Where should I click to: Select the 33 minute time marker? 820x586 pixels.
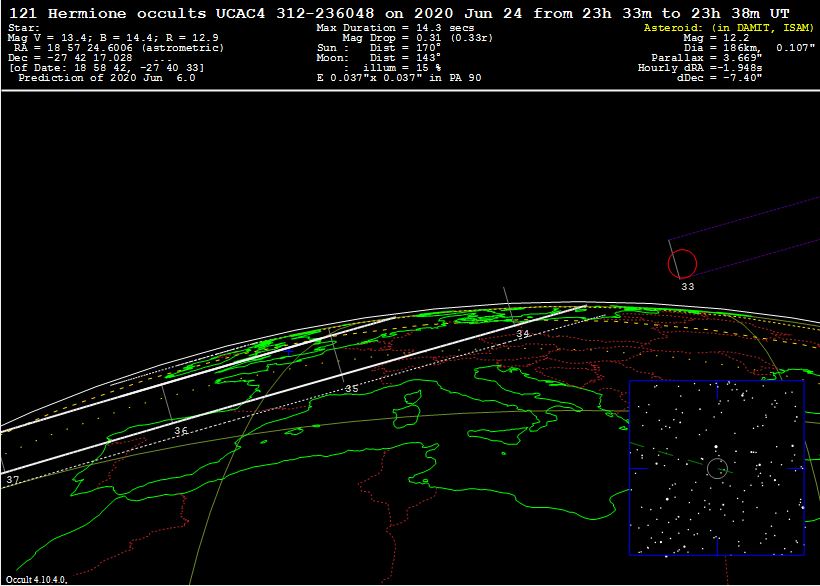(687, 287)
